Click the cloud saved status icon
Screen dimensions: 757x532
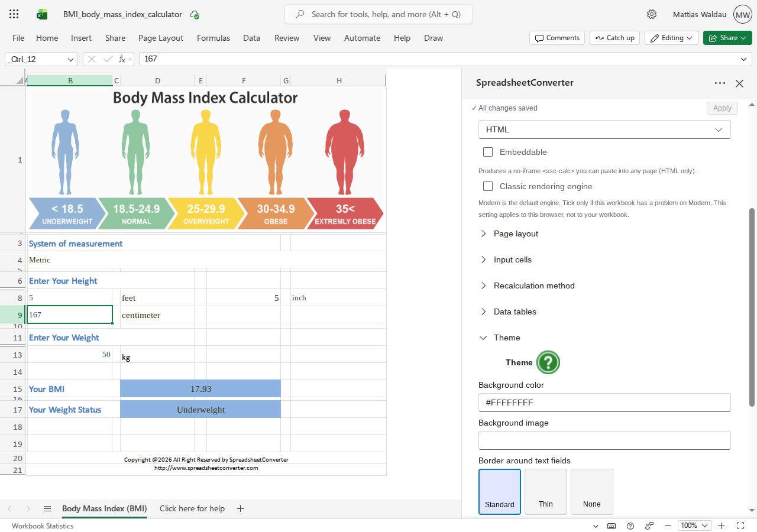194,14
